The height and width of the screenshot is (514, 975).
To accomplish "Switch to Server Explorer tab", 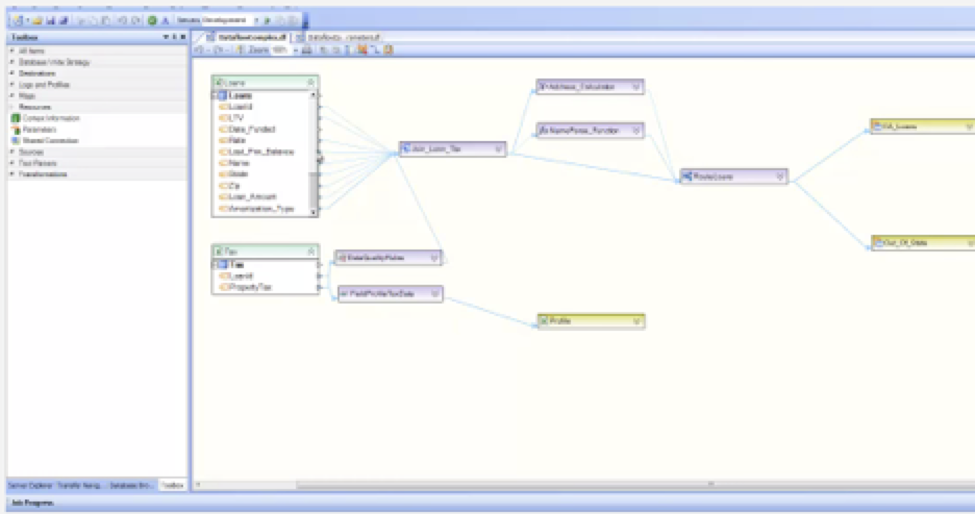I will tap(31, 485).
